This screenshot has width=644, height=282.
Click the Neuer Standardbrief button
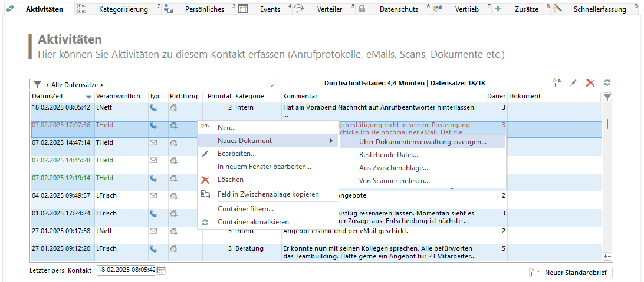(x=570, y=272)
